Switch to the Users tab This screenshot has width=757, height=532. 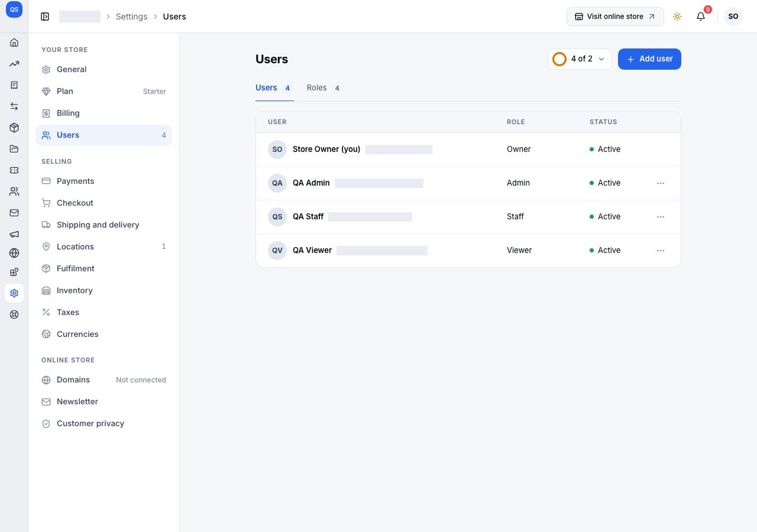pyautogui.click(x=274, y=88)
